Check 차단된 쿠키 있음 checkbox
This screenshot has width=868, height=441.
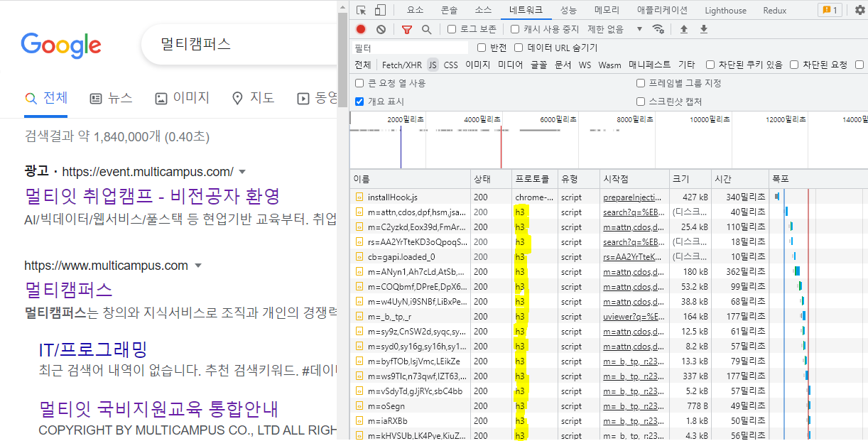click(x=710, y=65)
